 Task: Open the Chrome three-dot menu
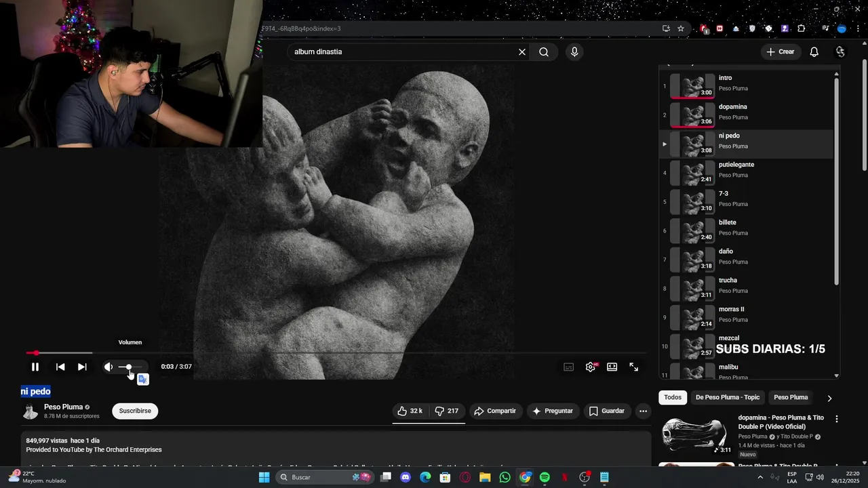click(856, 28)
